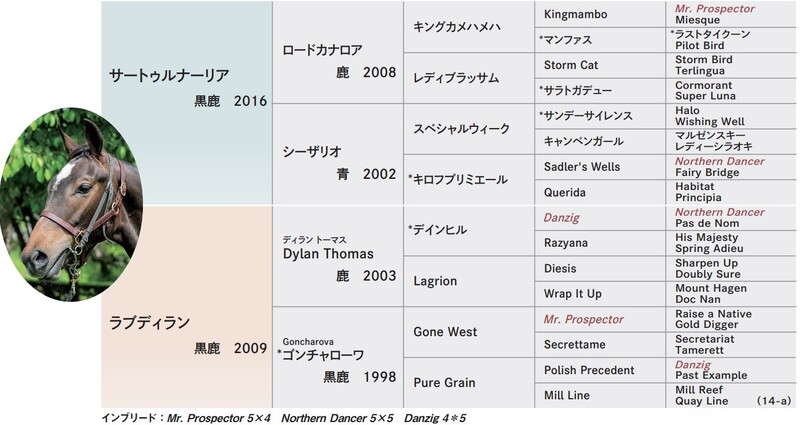This screenshot has height=425, width=800.
Task: Select Gone West in the pedigree
Action: point(446,331)
